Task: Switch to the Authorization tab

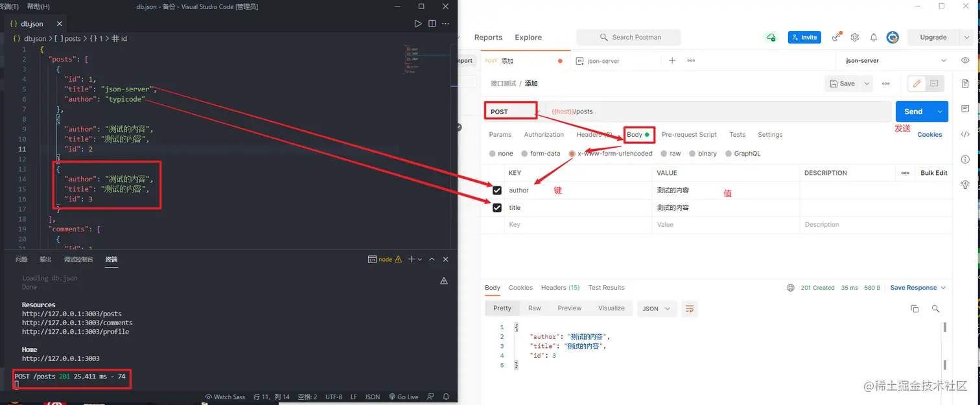Action: click(x=544, y=135)
